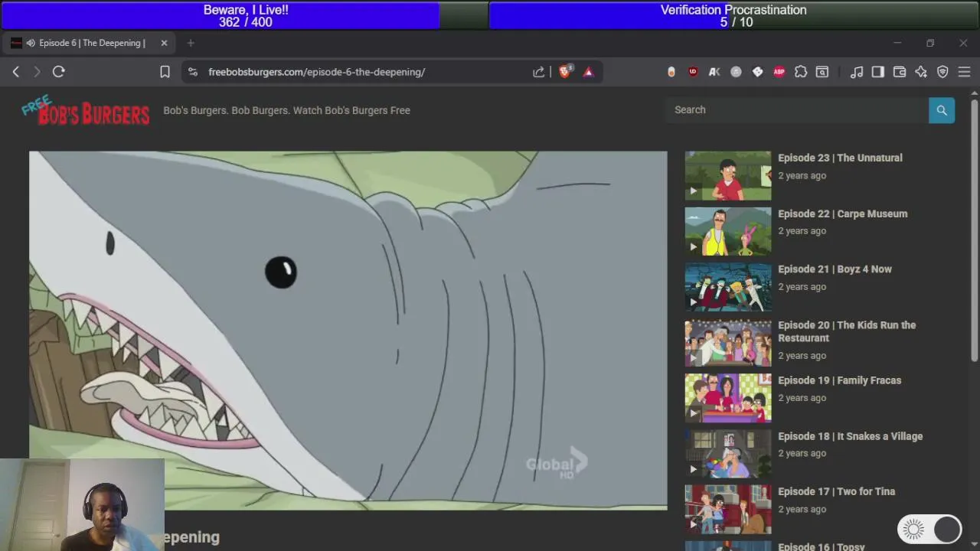This screenshot has height=551, width=980.
Task: Click Episode 22 thumbnail image
Action: 728,232
